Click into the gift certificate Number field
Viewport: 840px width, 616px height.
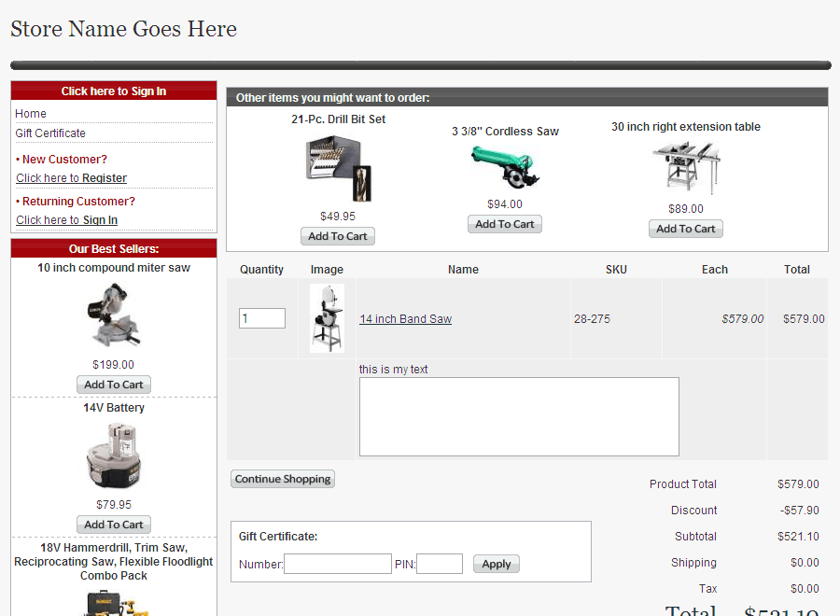pos(338,564)
